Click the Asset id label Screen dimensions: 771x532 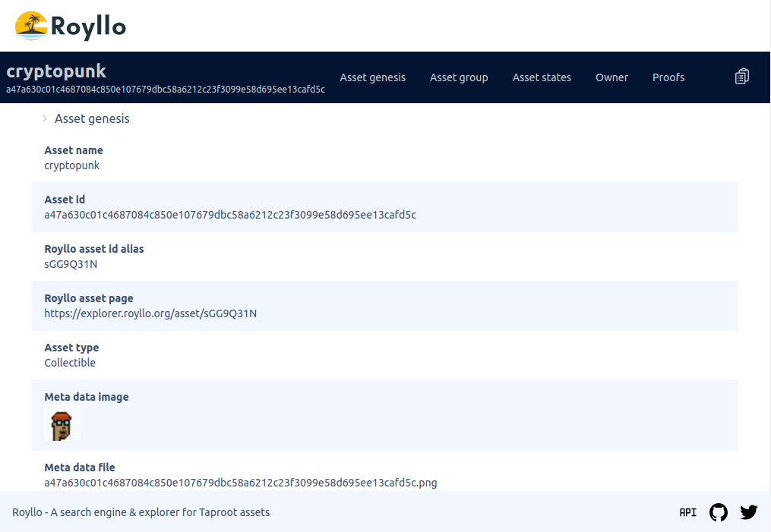click(65, 200)
